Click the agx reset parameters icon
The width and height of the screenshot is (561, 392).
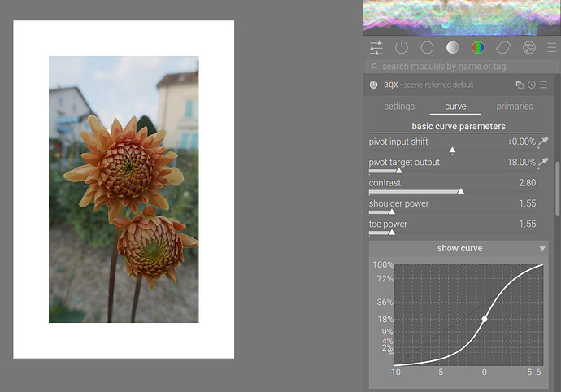pos(532,85)
